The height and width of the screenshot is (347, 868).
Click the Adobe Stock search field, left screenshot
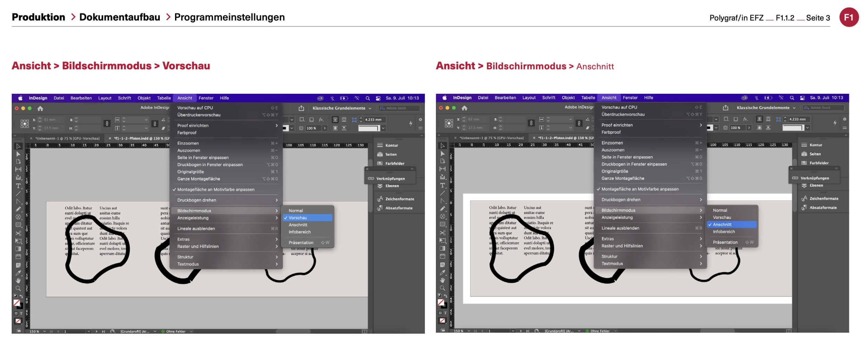[399, 108]
